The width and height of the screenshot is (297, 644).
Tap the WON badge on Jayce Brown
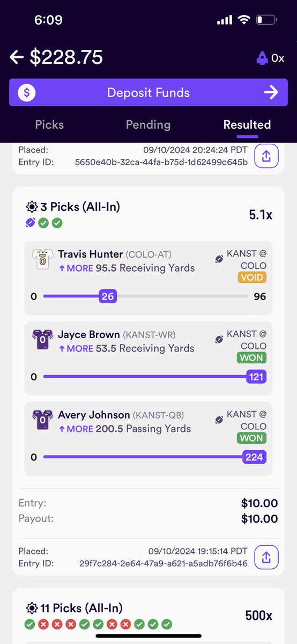[x=252, y=358]
